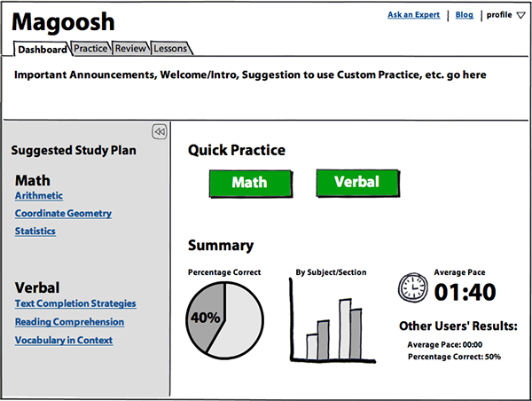Select the Dashboard tab

(x=42, y=49)
